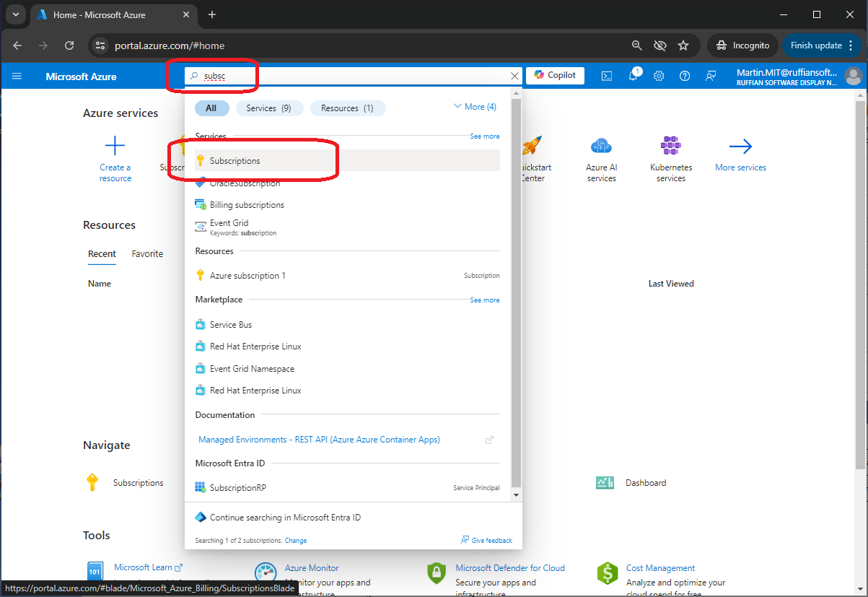The height and width of the screenshot is (597, 868).
Task: Open the notifications bell
Action: pos(633,76)
